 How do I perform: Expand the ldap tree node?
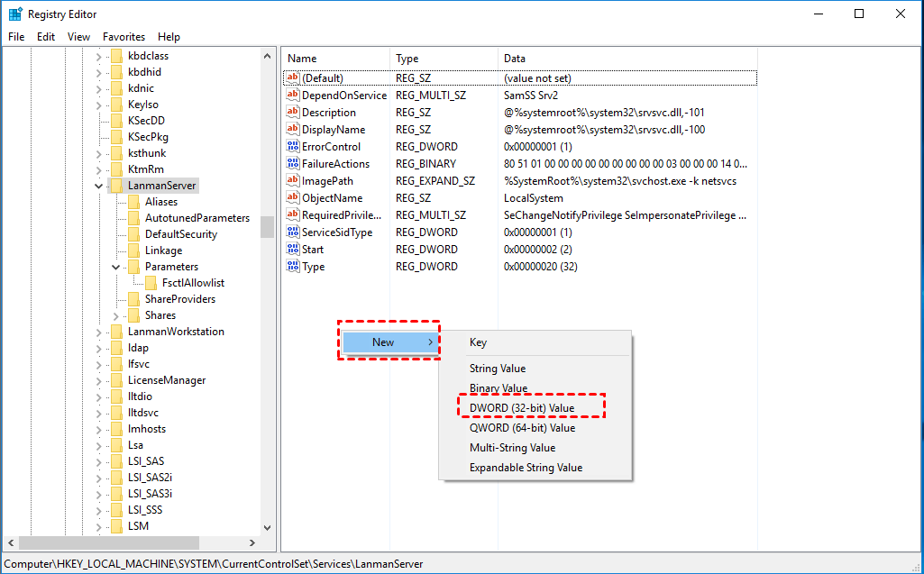click(x=99, y=349)
